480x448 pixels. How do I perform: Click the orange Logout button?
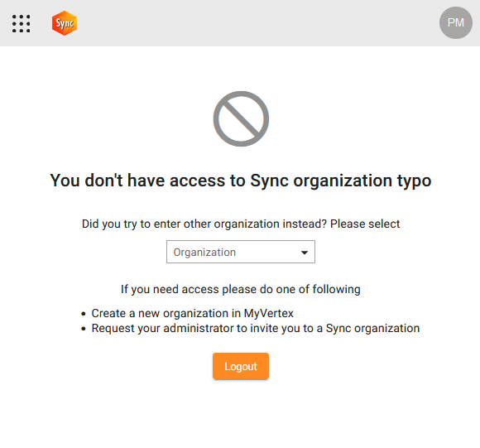tap(241, 366)
